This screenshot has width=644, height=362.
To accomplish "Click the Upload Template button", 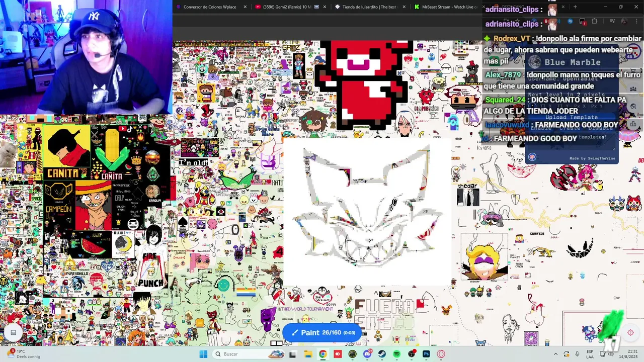I will click(572, 117).
